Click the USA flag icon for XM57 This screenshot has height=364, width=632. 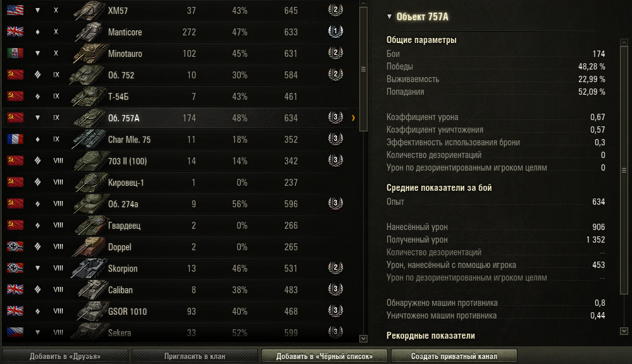point(15,10)
